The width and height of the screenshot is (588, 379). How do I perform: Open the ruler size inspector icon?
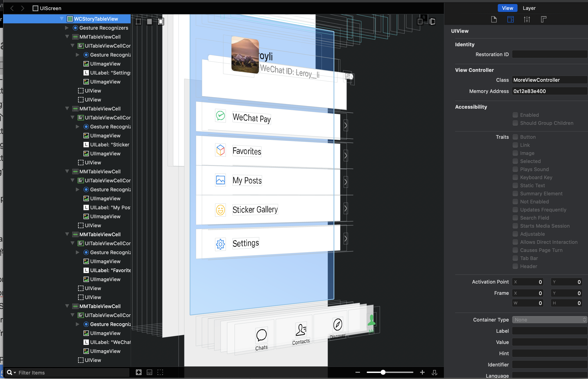click(544, 19)
